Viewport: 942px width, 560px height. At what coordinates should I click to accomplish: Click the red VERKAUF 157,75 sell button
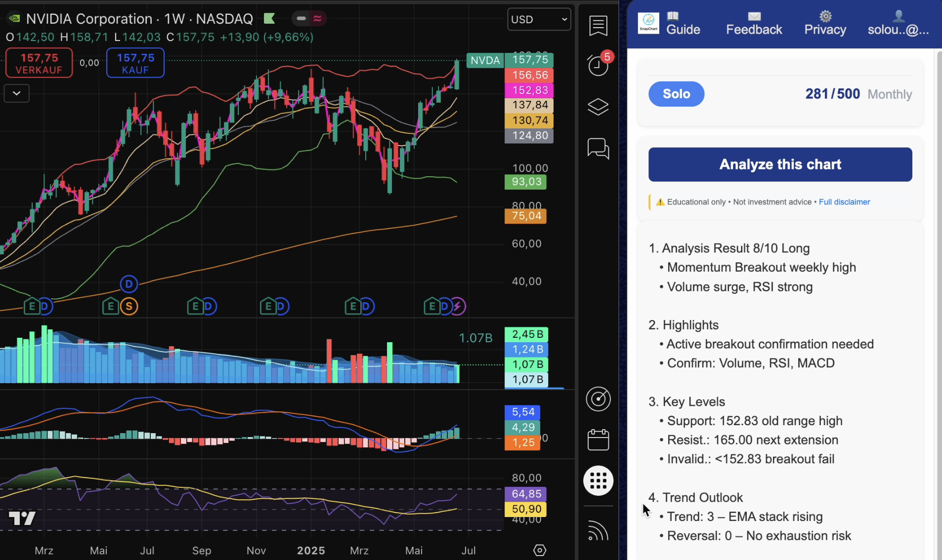click(39, 63)
